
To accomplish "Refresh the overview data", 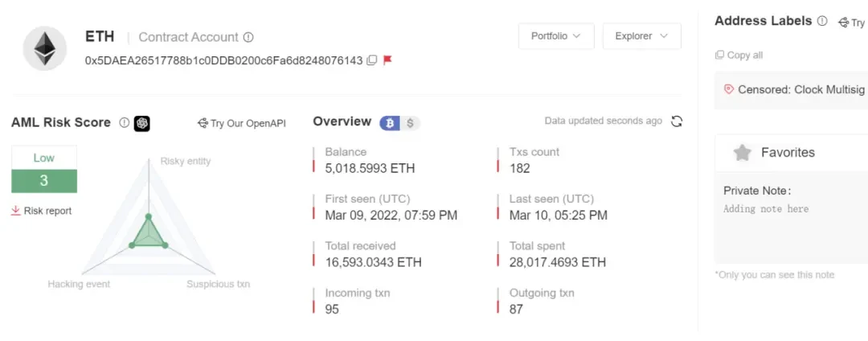I will tap(677, 121).
